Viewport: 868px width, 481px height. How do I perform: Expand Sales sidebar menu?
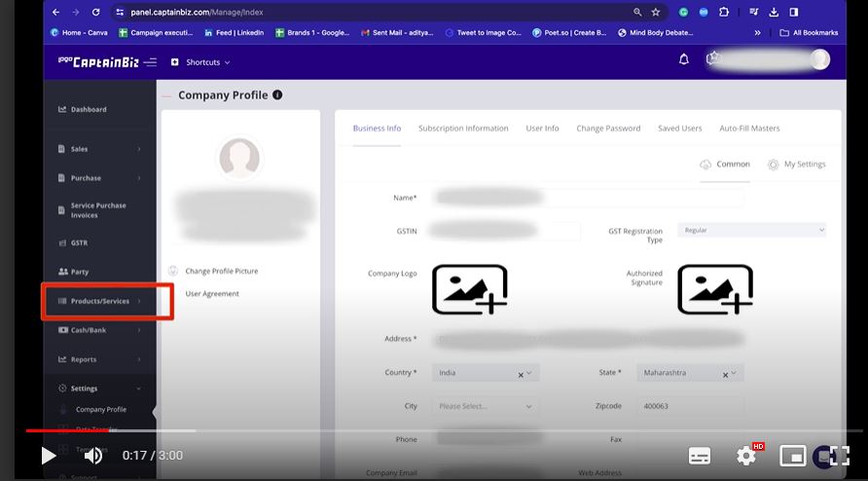pyautogui.click(x=99, y=149)
